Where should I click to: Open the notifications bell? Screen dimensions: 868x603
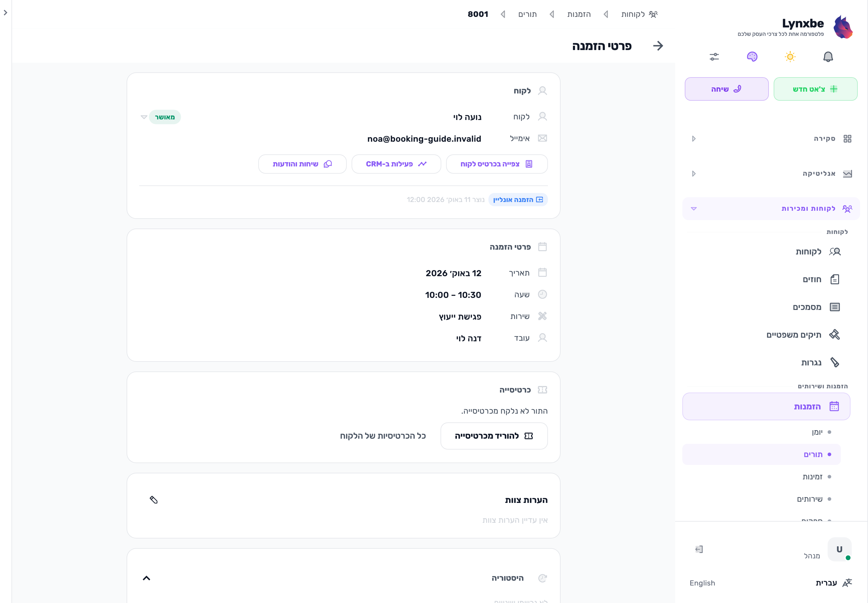coord(828,57)
